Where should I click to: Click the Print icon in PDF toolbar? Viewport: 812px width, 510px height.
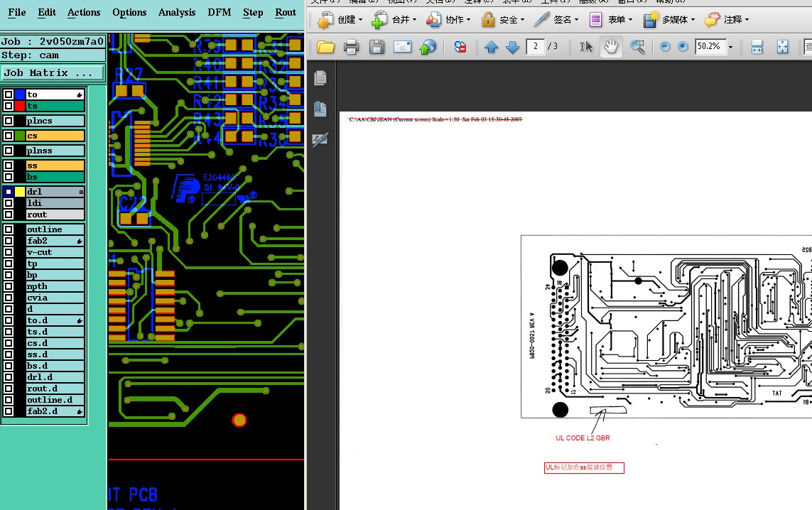351,47
